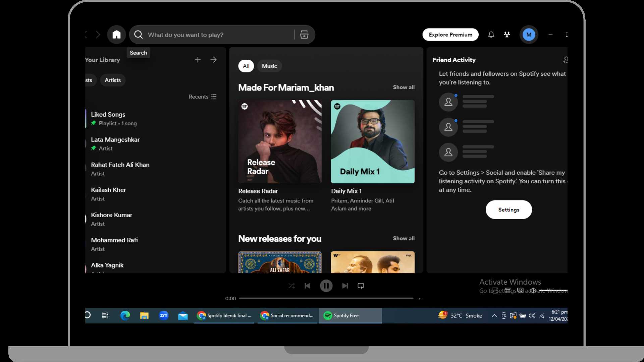
Task: Open the 32°C Smoke weather widget
Action: coord(460,315)
